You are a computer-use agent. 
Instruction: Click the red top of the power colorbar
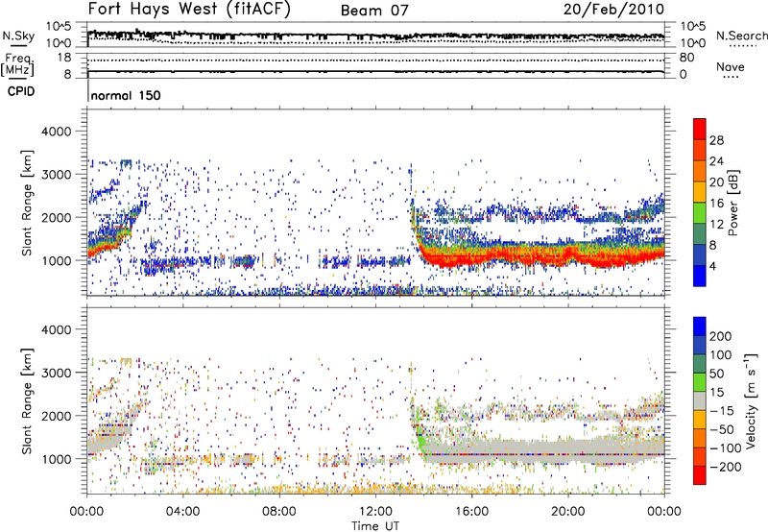[700, 129]
